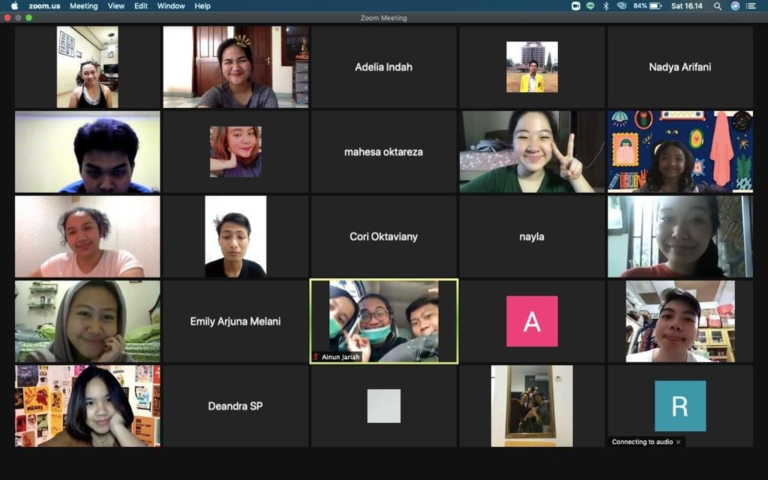Image resolution: width=768 pixels, height=480 pixels.
Task: Select the Emily Arjuna Melani tile
Action: (235, 321)
